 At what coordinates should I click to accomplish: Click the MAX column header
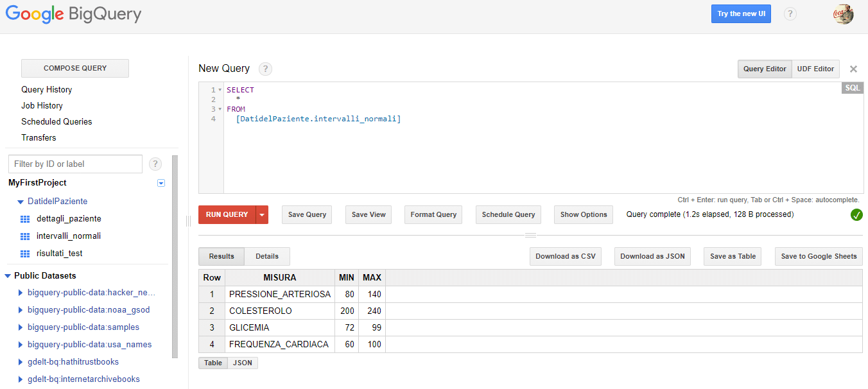[372, 278]
